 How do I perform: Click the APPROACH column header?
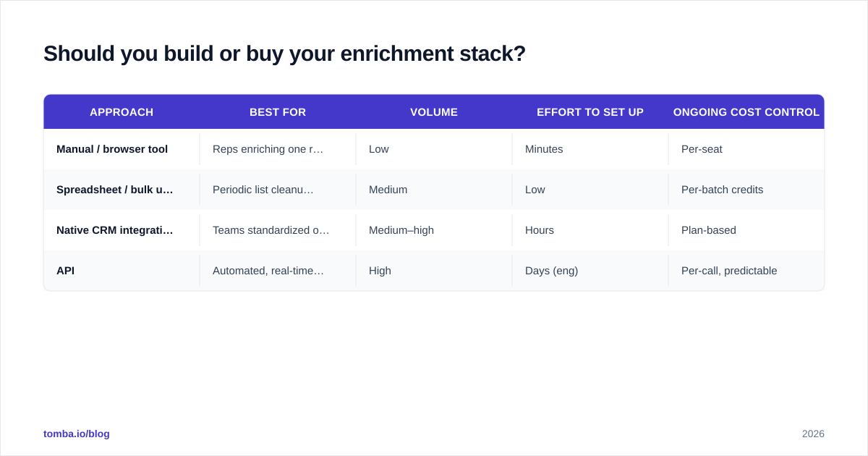coord(122,112)
